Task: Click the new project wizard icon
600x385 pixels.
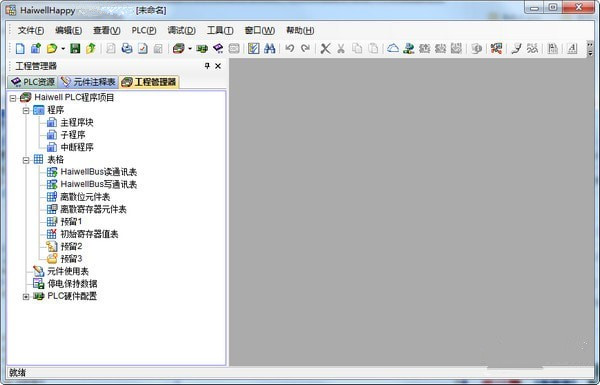Action: [x=36, y=49]
